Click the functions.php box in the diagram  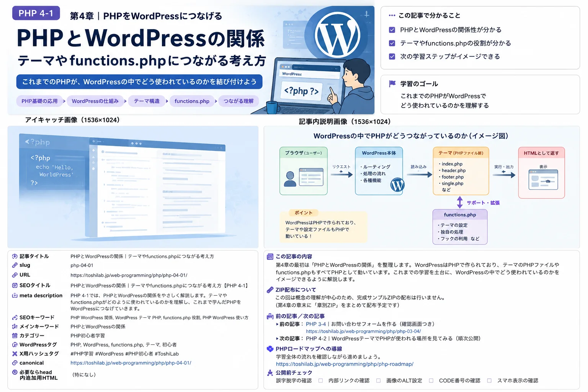tap(460, 227)
